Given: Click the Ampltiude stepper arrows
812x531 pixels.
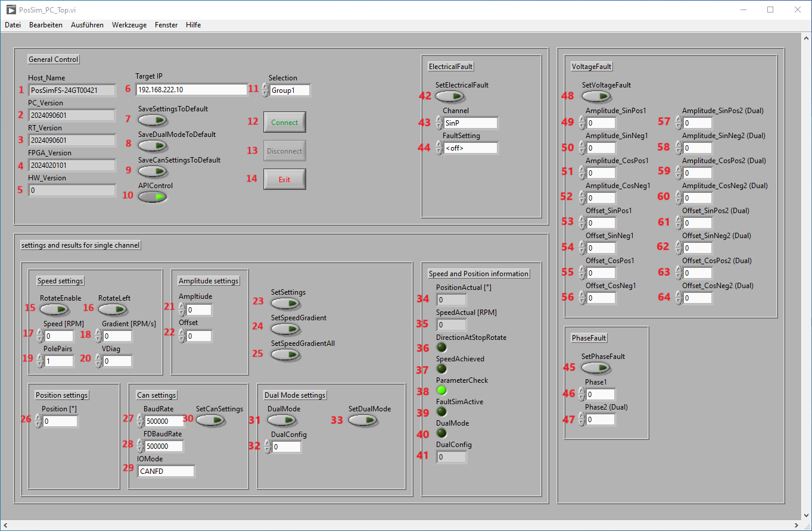Looking at the screenshot, I should point(182,310).
